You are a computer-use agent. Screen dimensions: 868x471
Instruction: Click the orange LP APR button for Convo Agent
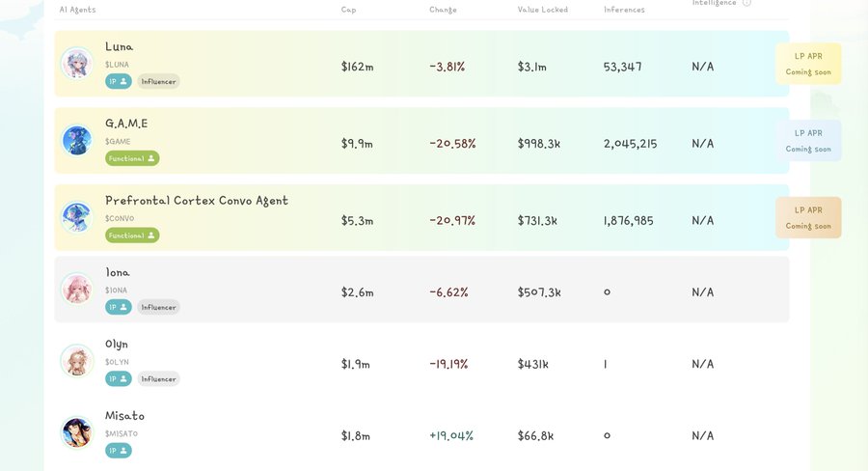pos(808,217)
